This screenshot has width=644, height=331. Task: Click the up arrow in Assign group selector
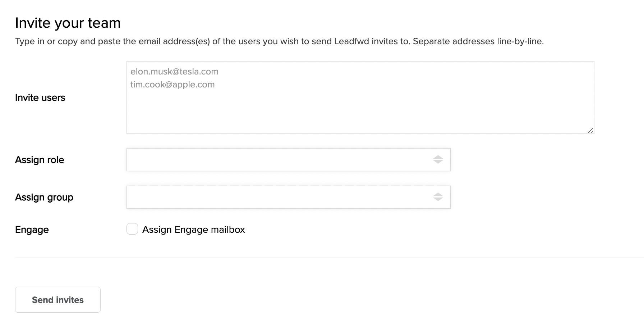[438, 194]
